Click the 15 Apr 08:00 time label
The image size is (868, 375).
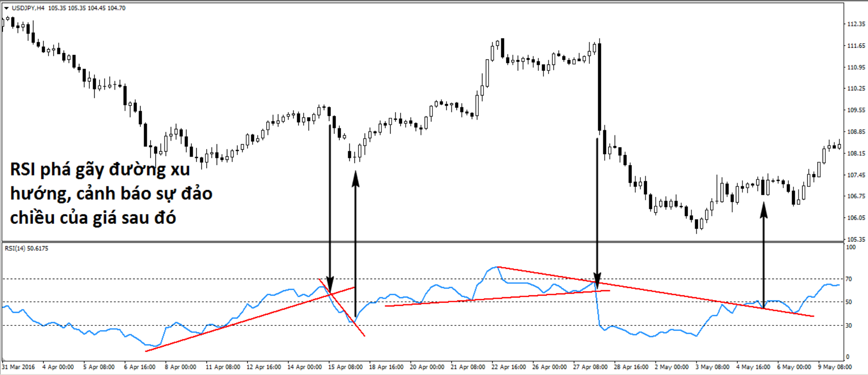pos(345,367)
